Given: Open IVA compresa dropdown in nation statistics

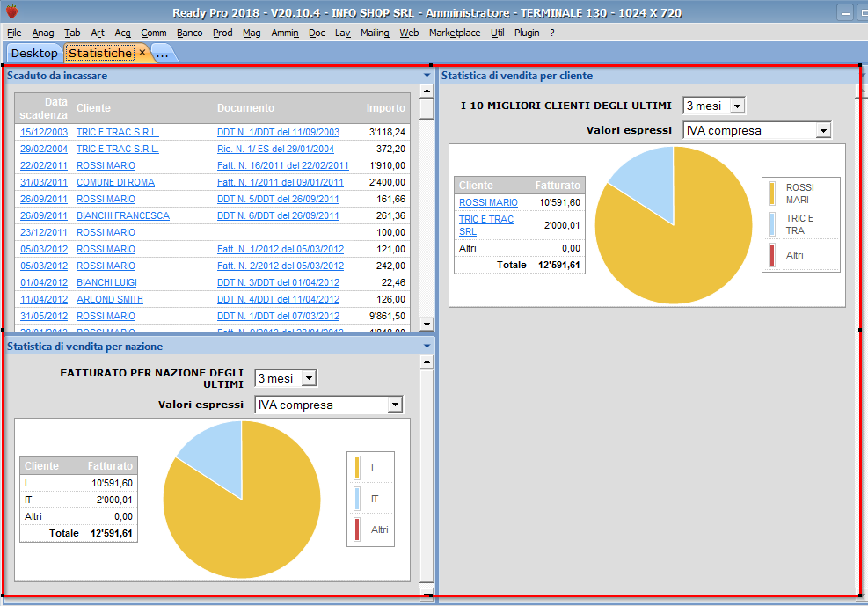Looking at the screenshot, I should tap(395, 405).
